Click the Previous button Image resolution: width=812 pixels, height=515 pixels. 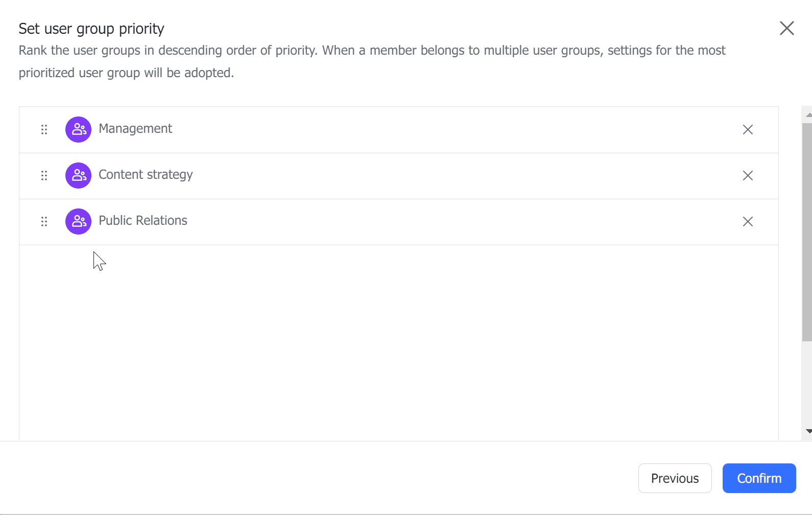click(675, 478)
